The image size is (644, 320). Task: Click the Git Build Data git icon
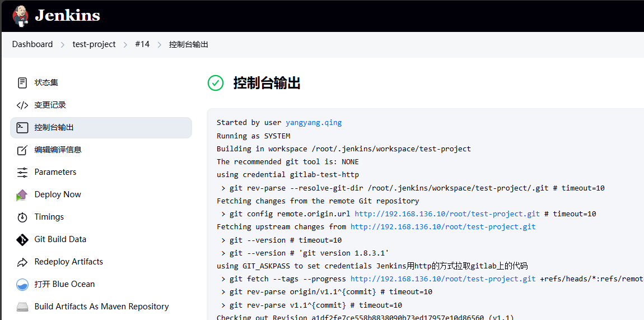pos(22,239)
